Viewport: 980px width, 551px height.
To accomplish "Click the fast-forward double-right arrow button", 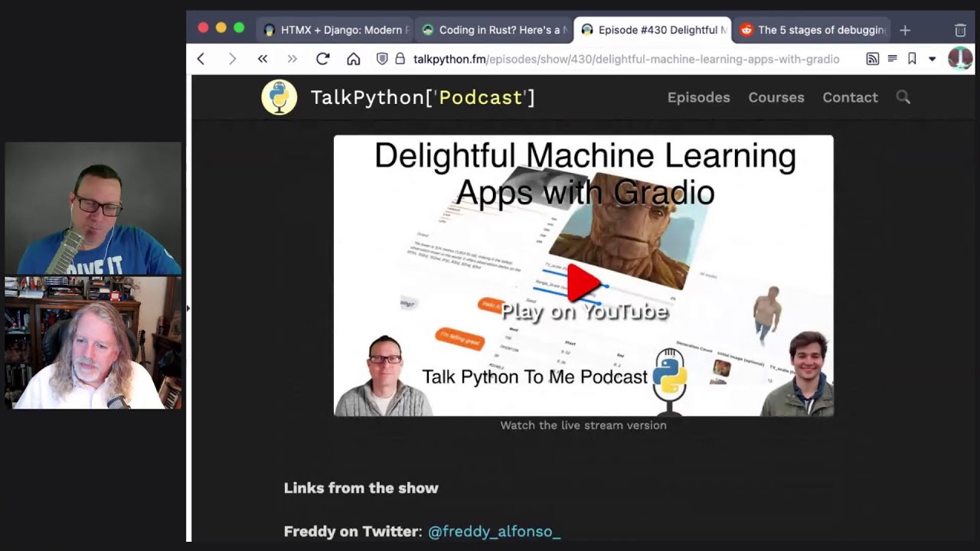I will [292, 59].
